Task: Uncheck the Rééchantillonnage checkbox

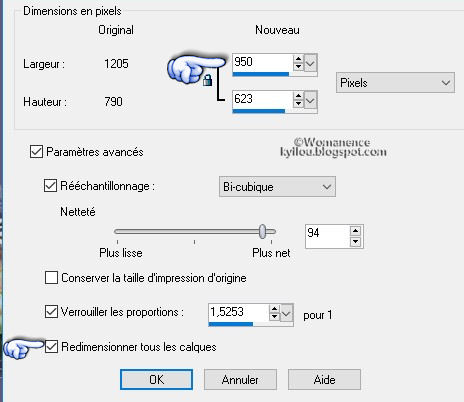Action: pyautogui.click(x=50, y=186)
